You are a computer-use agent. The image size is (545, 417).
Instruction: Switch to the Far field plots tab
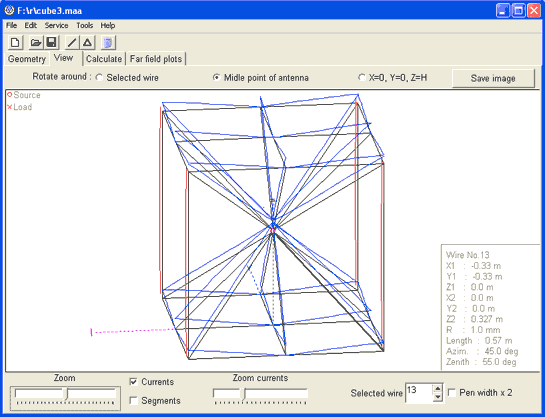coord(156,59)
